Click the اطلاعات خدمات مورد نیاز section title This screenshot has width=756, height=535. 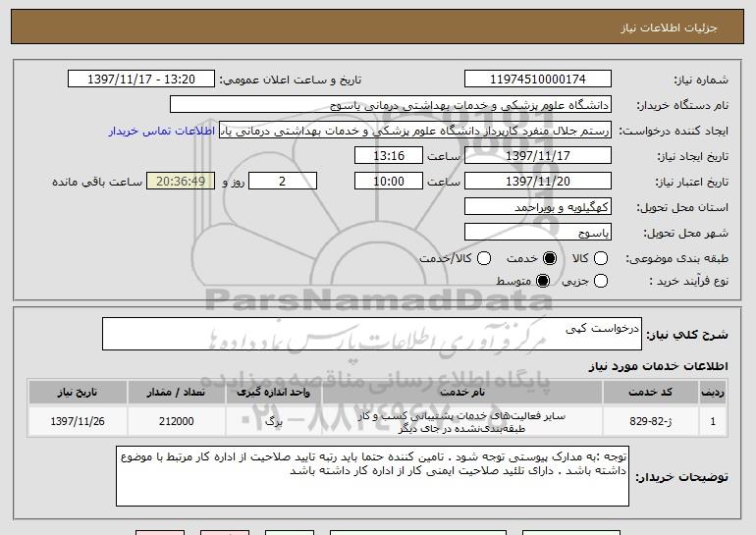(x=658, y=366)
